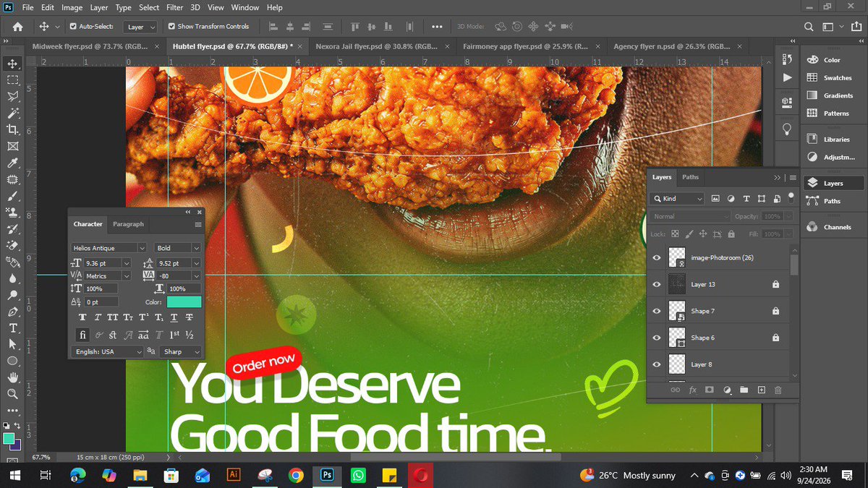Screen dimensions: 868x488
Task: Open the tracking -80 dropdown
Action: 196,276
